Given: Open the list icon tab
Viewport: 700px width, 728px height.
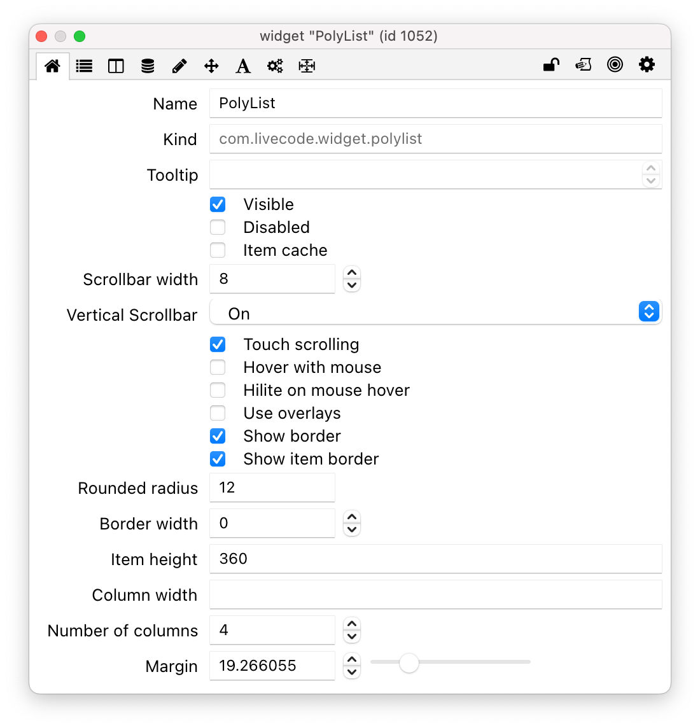Looking at the screenshot, I should [84, 66].
